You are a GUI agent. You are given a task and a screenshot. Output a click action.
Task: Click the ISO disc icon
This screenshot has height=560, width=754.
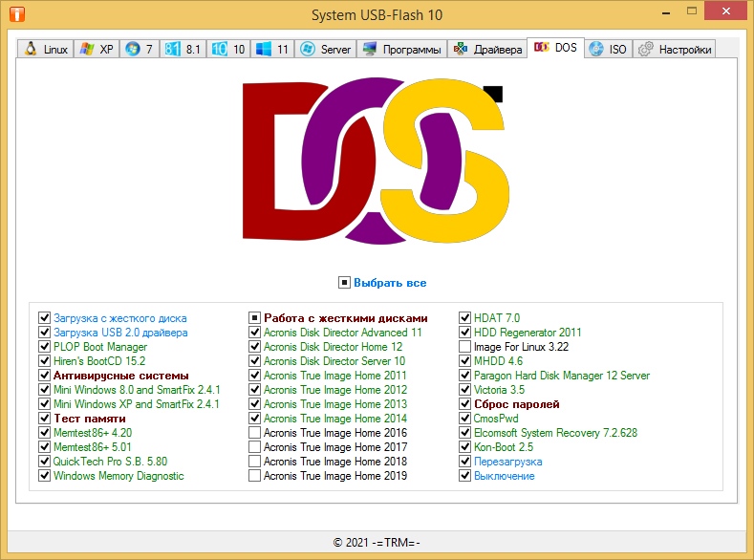click(x=596, y=49)
